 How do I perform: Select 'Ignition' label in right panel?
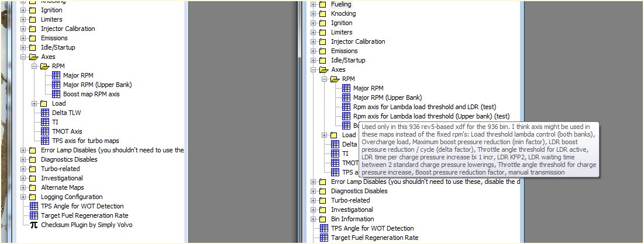(342, 23)
